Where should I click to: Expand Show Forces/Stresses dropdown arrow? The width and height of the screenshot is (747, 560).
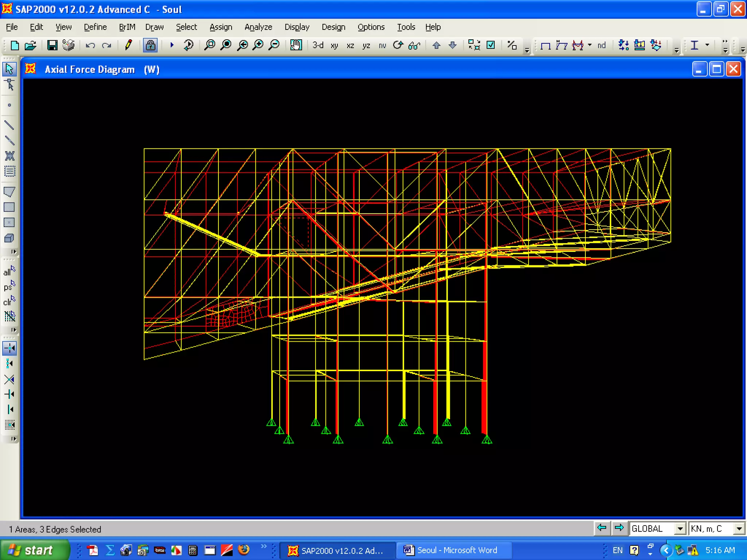[x=590, y=45]
